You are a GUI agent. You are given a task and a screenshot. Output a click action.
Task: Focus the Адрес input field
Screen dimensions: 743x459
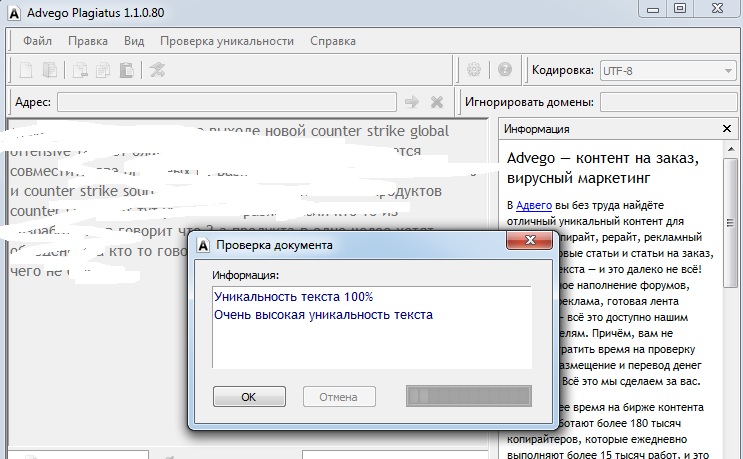tap(227, 102)
